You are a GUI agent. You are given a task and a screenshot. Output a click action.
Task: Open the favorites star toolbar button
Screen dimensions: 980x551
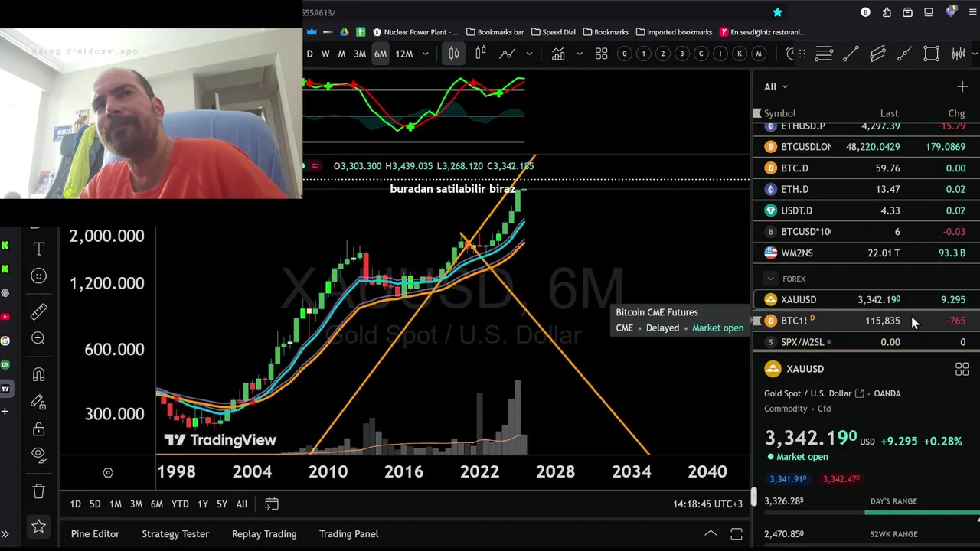pyautogui.click(x=38, y=527)
